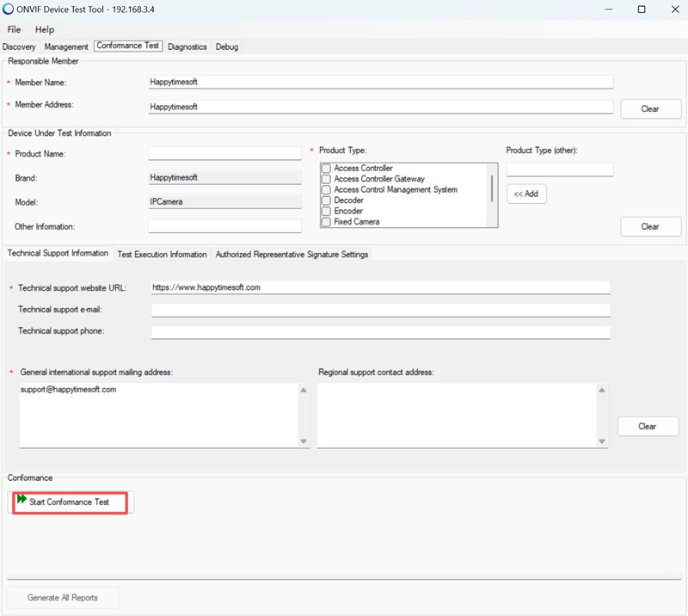This screenshot has height=616, width=688.
Task: Focus the Technical support e-mail field
Action: [x=380, y=310]
